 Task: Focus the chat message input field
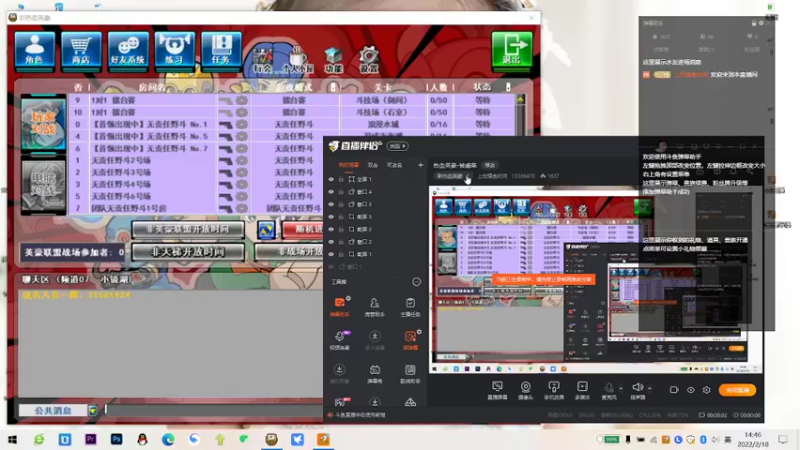pos(213,410)
